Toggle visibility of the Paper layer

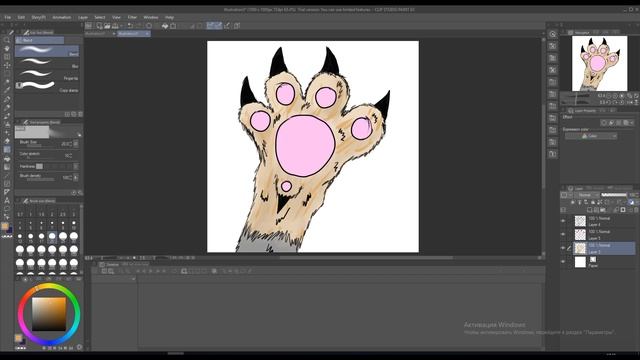coord(563,262)
